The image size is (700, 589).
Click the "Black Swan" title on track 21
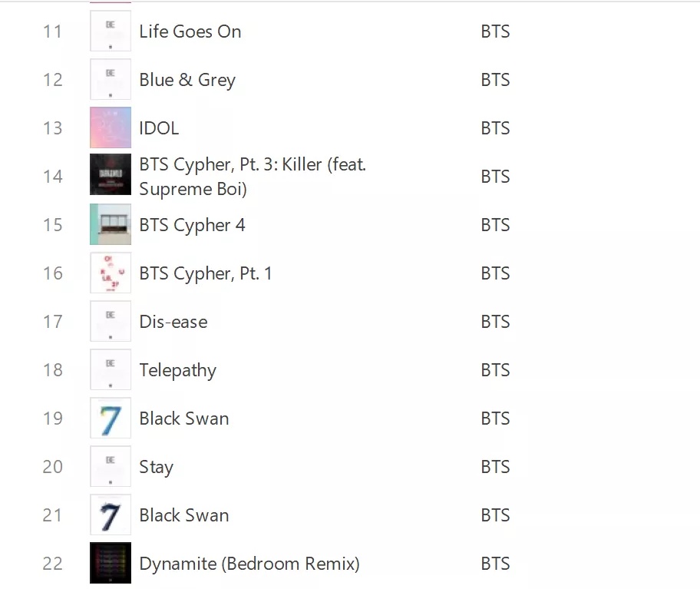183,515
